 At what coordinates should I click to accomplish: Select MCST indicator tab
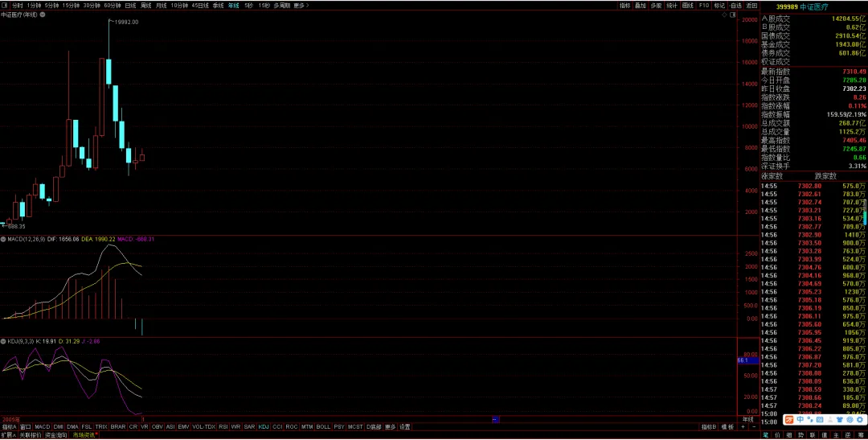pyautogui.click(x=355, y=426)
